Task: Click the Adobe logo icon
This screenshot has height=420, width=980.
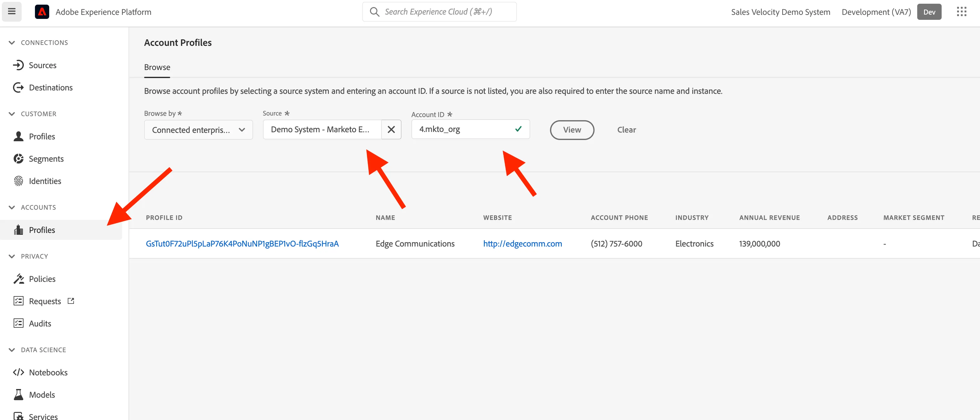Action: [42, 12]
